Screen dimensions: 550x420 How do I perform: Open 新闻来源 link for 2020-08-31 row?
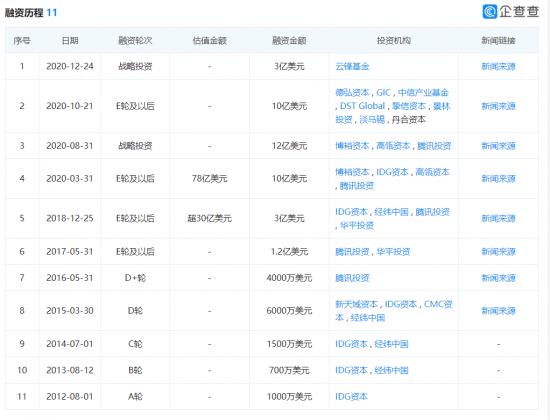click(x=498, y=146)
